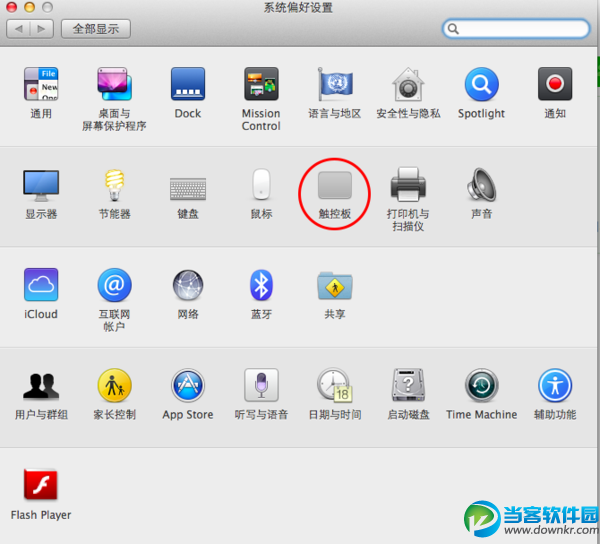Minimize the window with yellow button
Screen dimensions: 600x544
(x=29, y=7)
